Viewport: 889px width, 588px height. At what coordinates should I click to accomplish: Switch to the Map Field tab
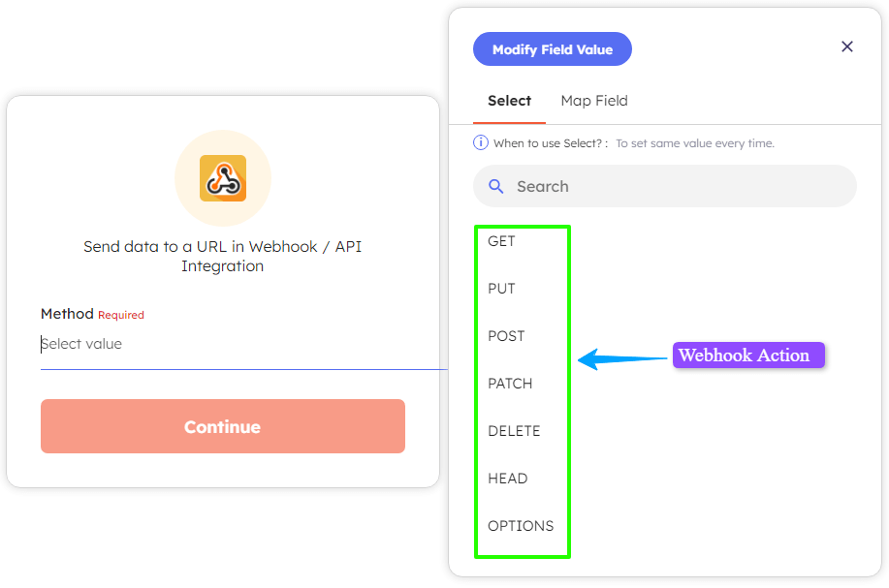594,100
